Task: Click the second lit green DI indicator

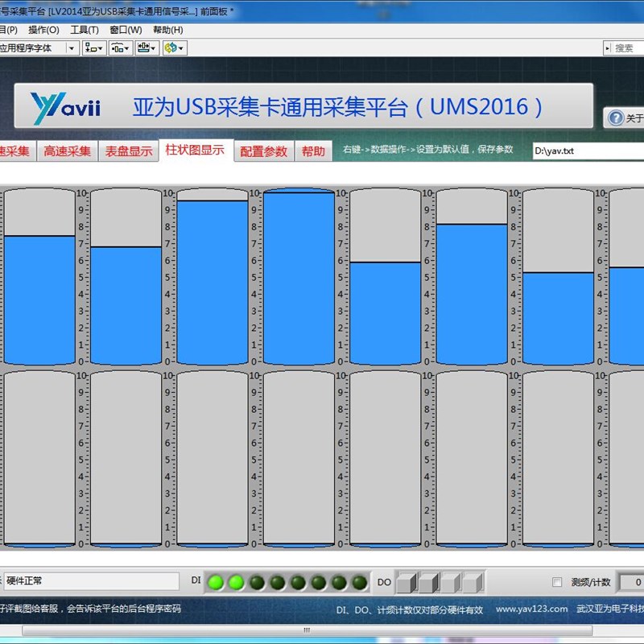Action: [236, 582]
